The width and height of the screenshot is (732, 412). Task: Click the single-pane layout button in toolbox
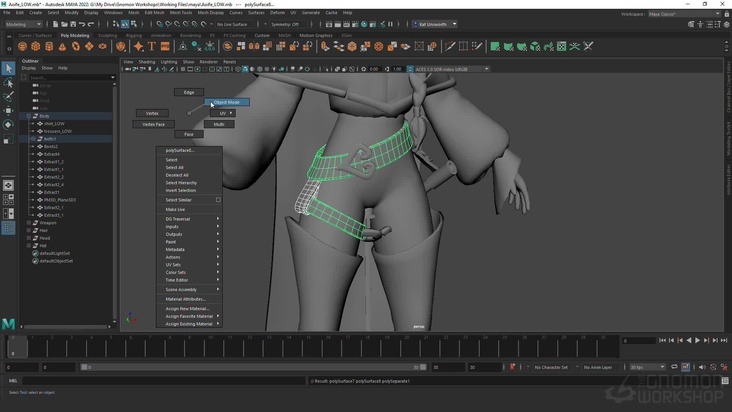pos(8,185)
